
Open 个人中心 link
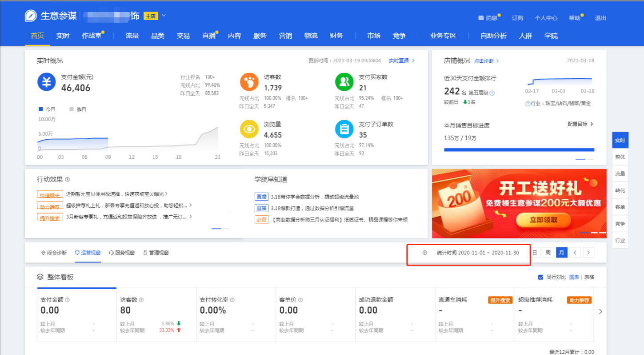coord(546,18)
